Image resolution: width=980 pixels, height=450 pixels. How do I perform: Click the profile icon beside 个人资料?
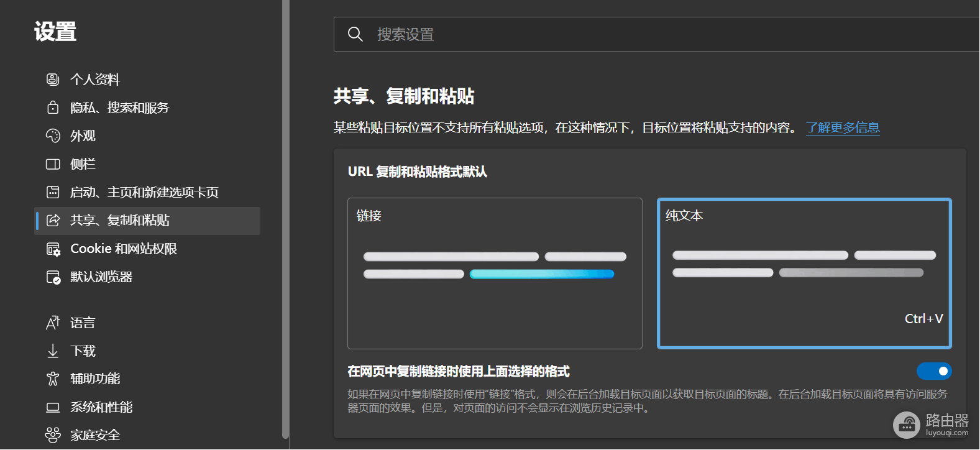(x=53, y=80)
